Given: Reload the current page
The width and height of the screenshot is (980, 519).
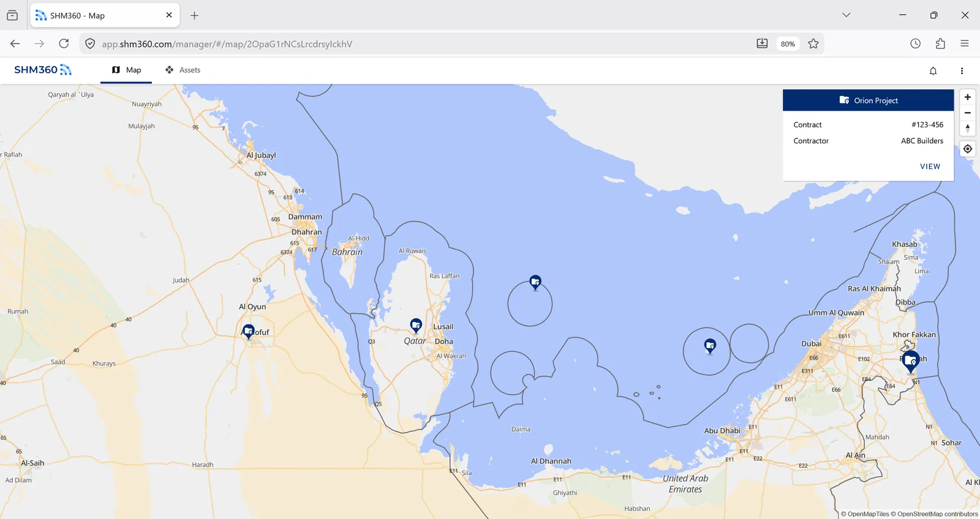Looking at the screenshot, I should (x=64, y=43).
